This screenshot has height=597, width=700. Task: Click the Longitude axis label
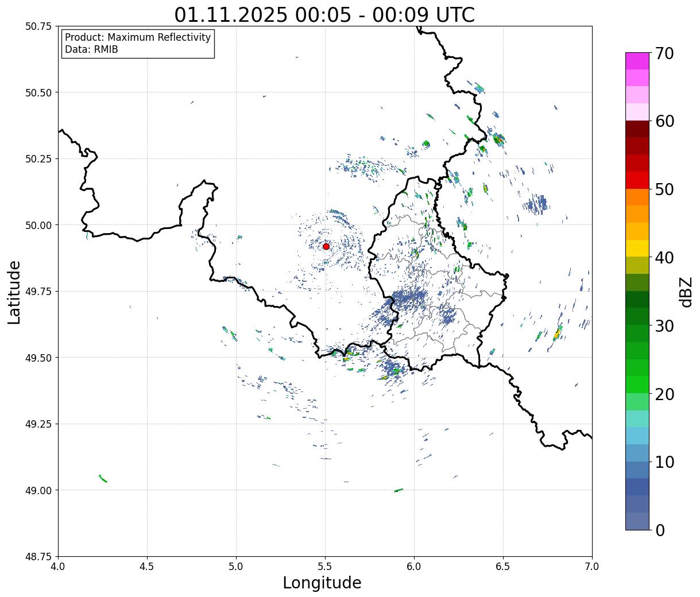tap(322, 583)
